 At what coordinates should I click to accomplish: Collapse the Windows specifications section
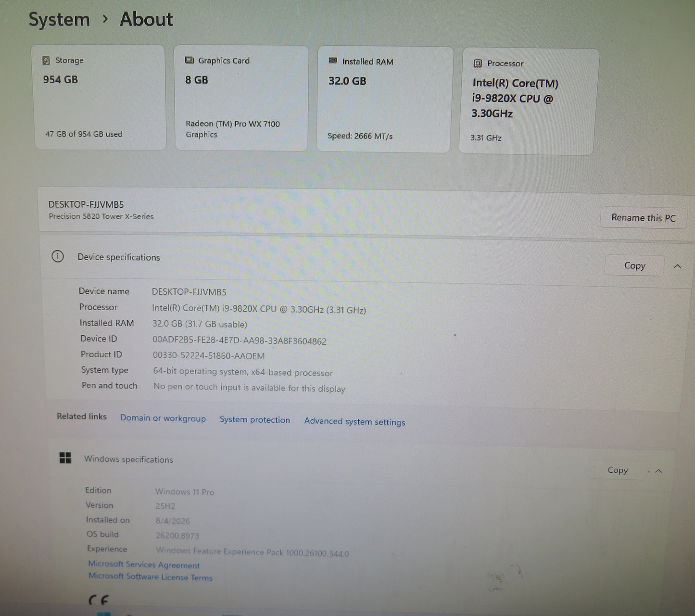659,471
